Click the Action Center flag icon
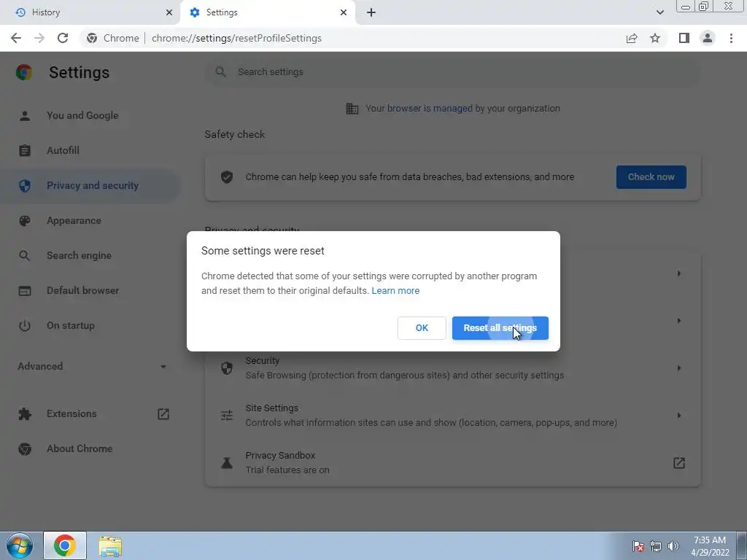This screenshot has width=747, height=560. coord(638,545)
